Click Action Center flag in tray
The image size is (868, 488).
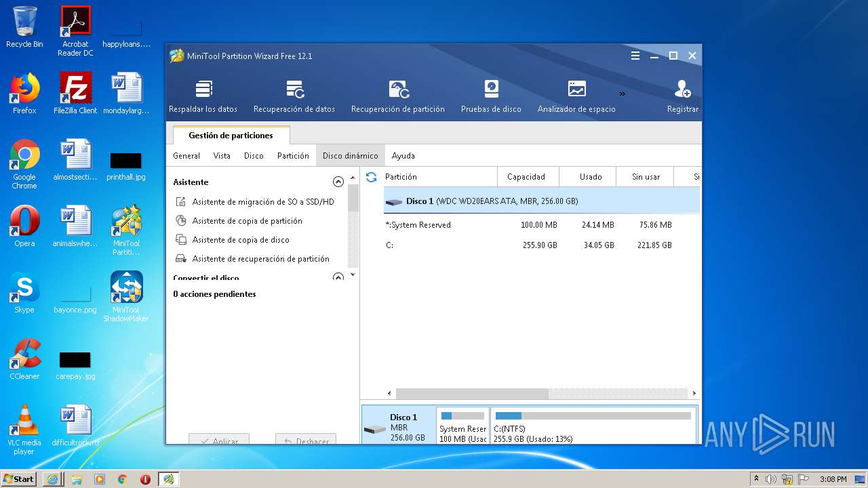(x=804, y=479)
